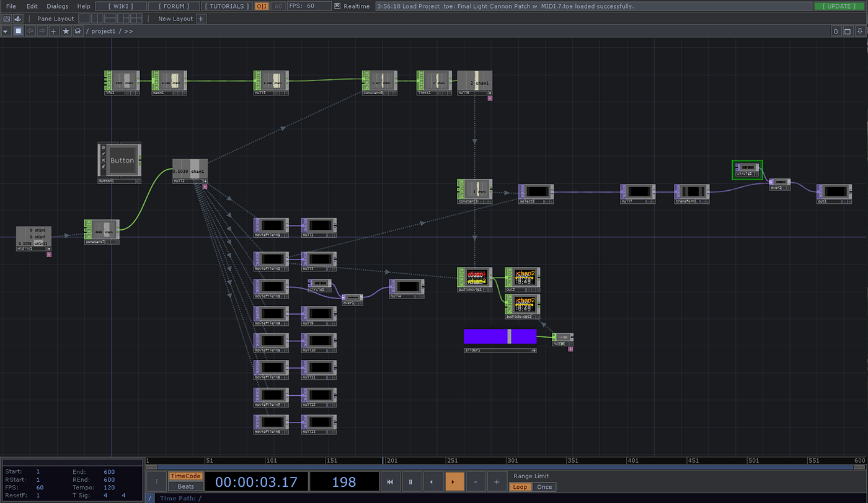This screenshot has width=868, height=503.
Task: Click the bookmark star icon
Action: (66, 31)
